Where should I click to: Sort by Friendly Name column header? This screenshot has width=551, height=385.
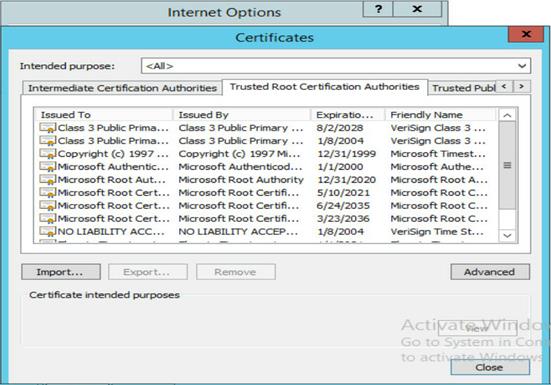(441, 115)
